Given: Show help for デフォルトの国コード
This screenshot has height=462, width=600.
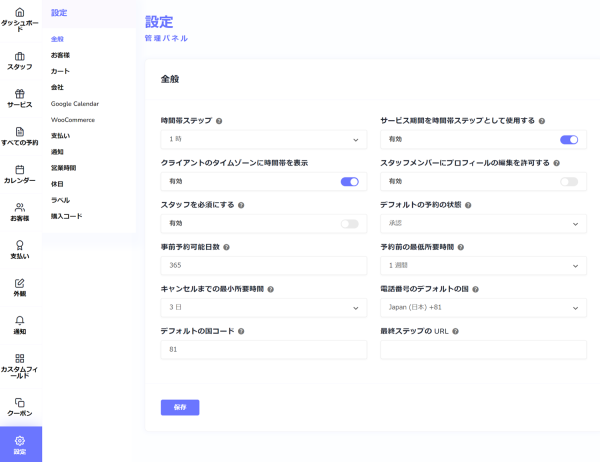Looking at the screenshot, I should click(x=241, y=331).
